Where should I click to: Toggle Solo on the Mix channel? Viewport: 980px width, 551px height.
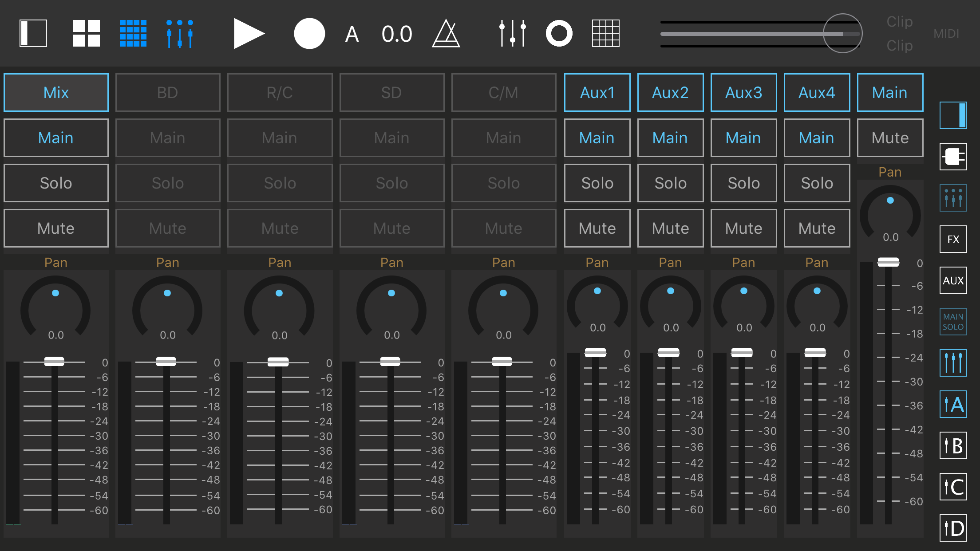pos(56,183)
